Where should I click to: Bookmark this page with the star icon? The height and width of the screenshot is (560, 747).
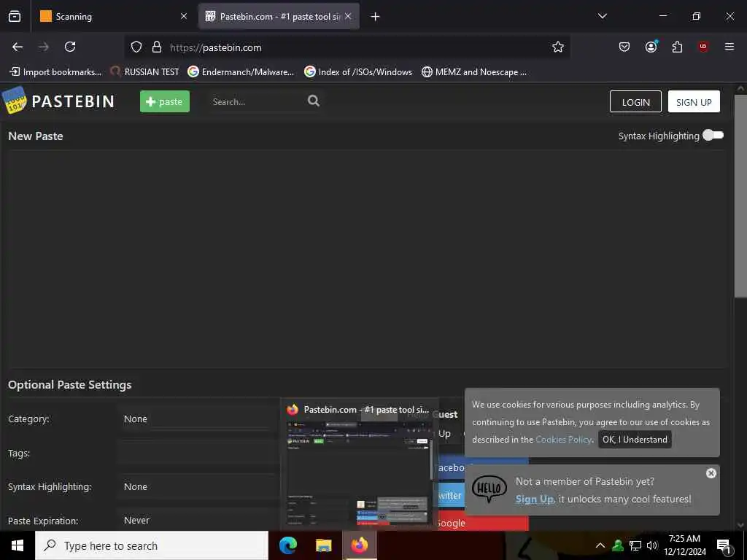click(558, 47)
